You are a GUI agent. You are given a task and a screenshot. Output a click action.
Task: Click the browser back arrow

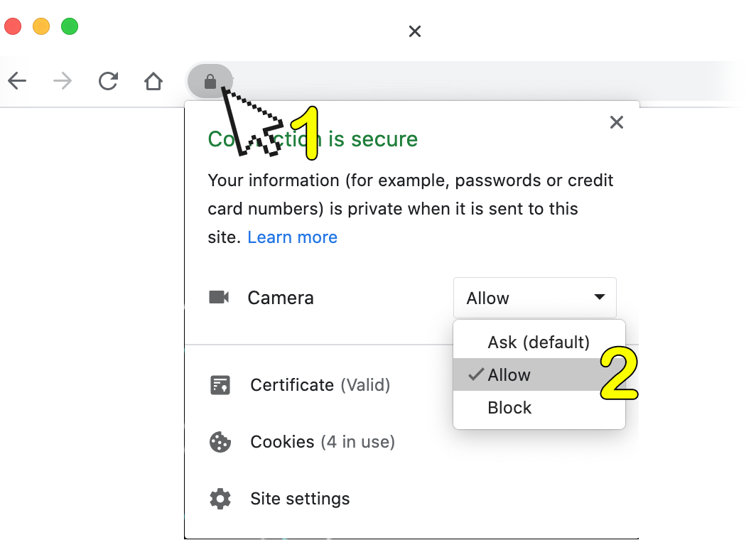point(17,82)
